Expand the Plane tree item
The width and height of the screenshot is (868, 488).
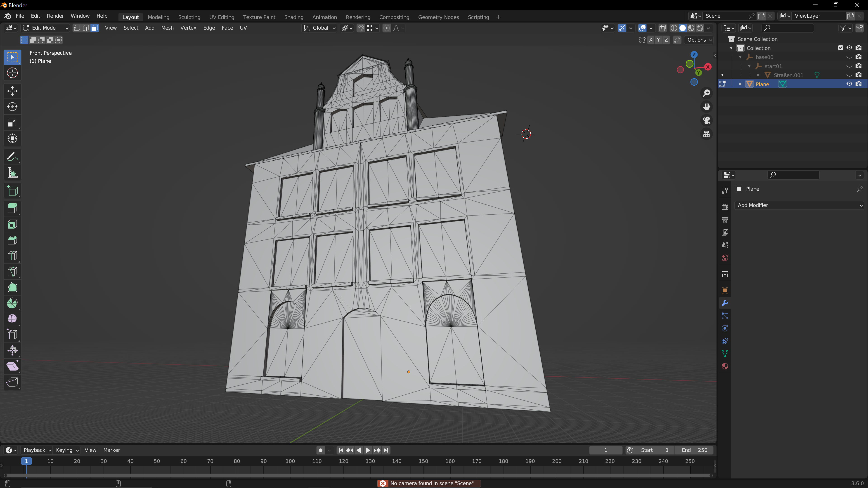[740, 84]
